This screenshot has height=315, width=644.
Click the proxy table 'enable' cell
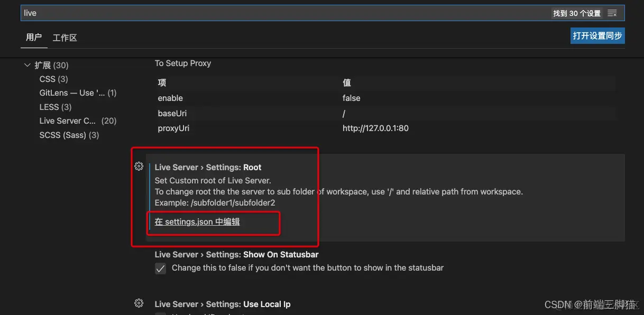pos(170,98)
